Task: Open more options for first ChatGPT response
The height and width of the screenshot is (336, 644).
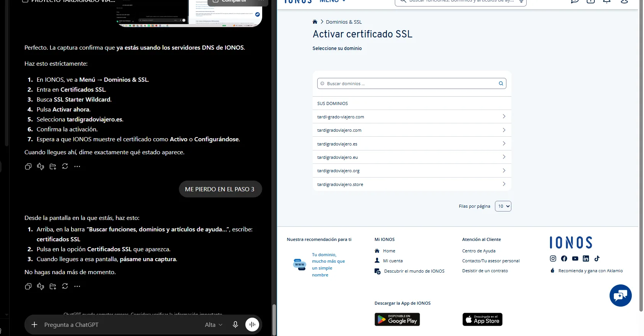Action: (77, 166)
